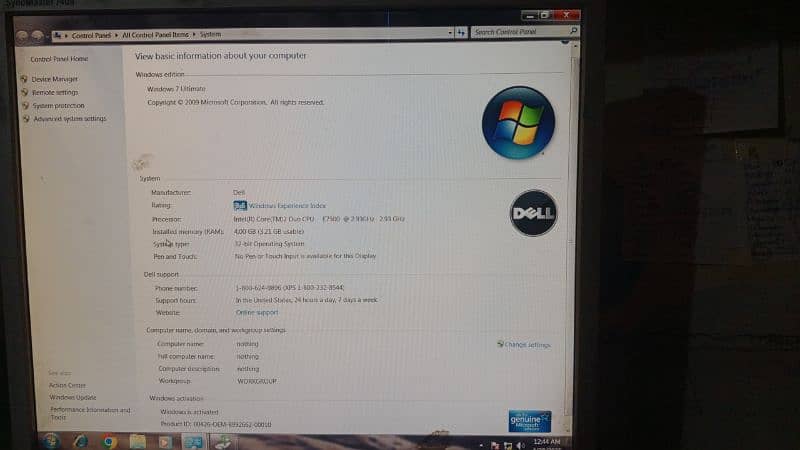Click the last pinned taskbar program icon

pyautogui.click(x=223, y=442)
